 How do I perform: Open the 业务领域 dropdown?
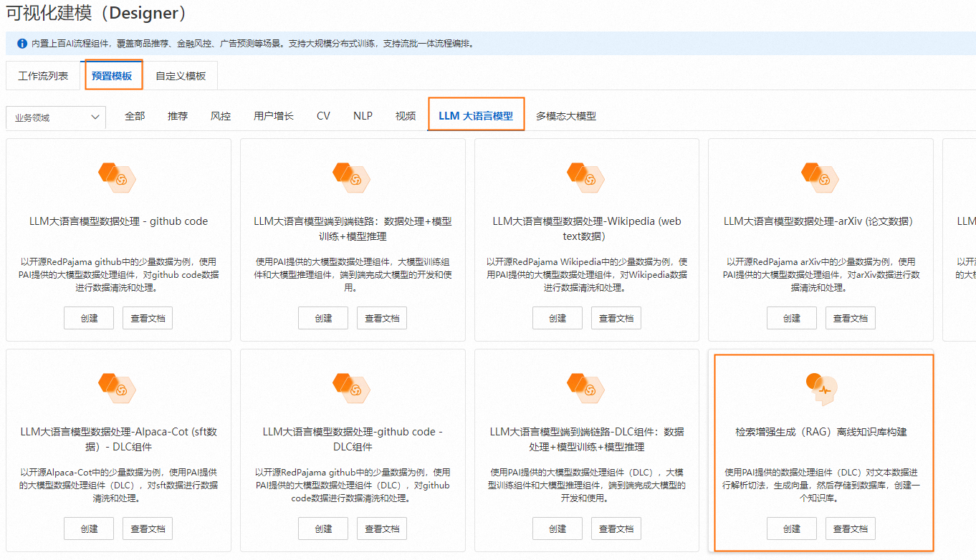pyautogui.click(x=56, y=117)
